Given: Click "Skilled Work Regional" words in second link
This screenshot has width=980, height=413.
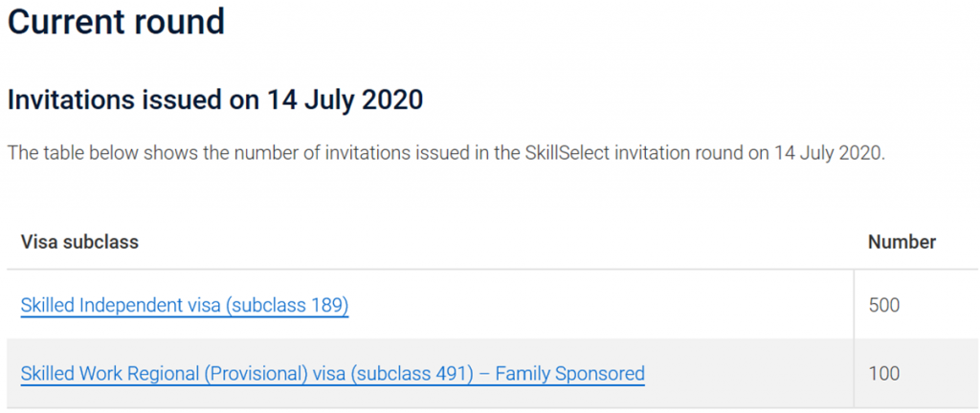Looking at the screenshot, I should pos(108,373).
